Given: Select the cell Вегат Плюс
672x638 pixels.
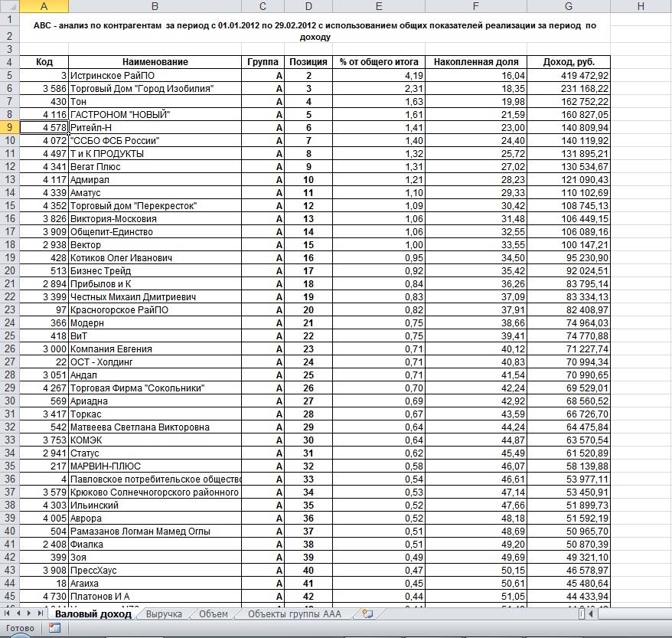Looking at the screenshot, I should coord(155,166).
